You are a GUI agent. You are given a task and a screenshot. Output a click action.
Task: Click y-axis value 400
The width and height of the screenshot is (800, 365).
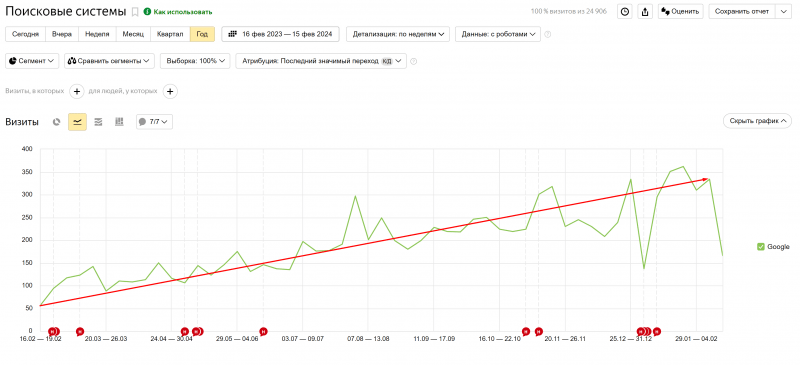pyautogui.click(x=27, y=149)
